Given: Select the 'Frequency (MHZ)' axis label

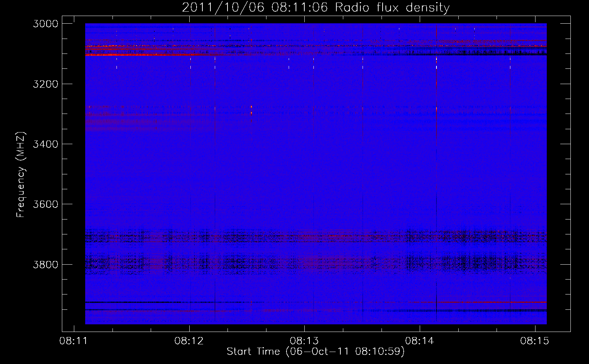Looking at the screenshot, I should [21, 175].
